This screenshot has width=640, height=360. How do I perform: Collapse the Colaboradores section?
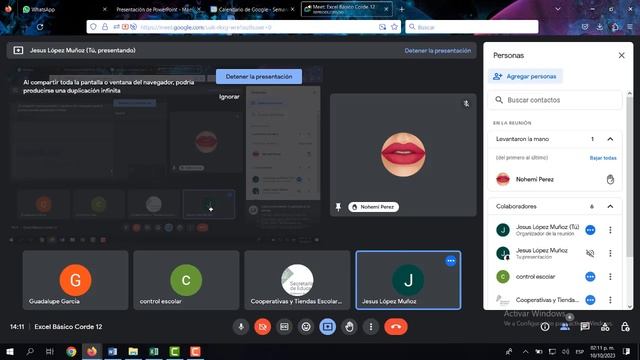click(610, 207)
